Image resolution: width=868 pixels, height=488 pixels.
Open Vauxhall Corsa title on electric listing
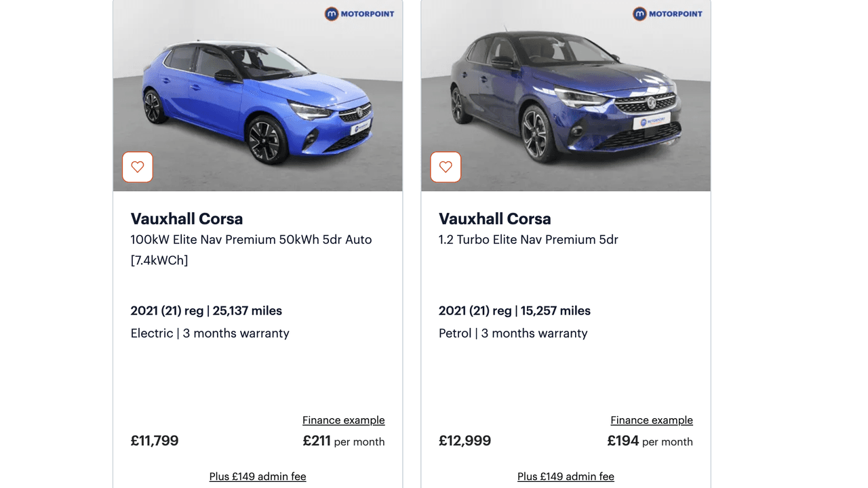(x=186, y=219)
